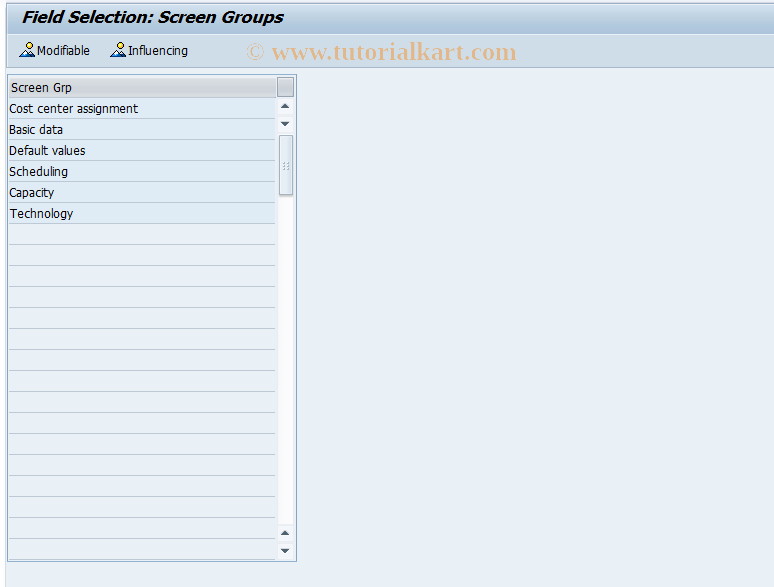The image size is (774, 587).
Task: Click the bottom scroll up arrow
Action: [x=285, y=533]
